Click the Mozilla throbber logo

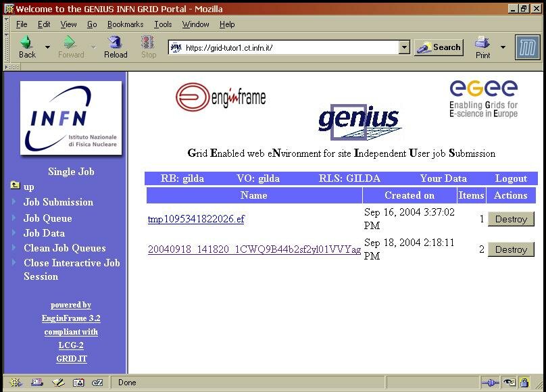pyautogui.click(x=527, y=47)
